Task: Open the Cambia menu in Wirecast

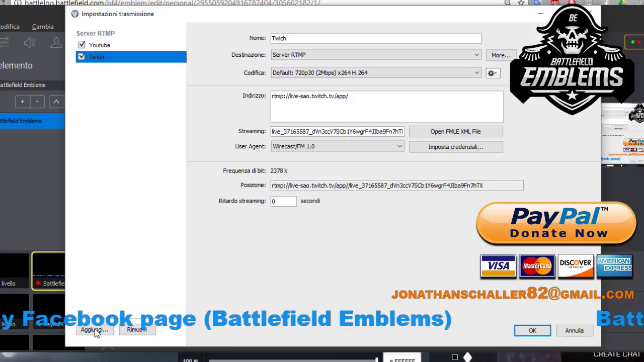Action: 43,27
